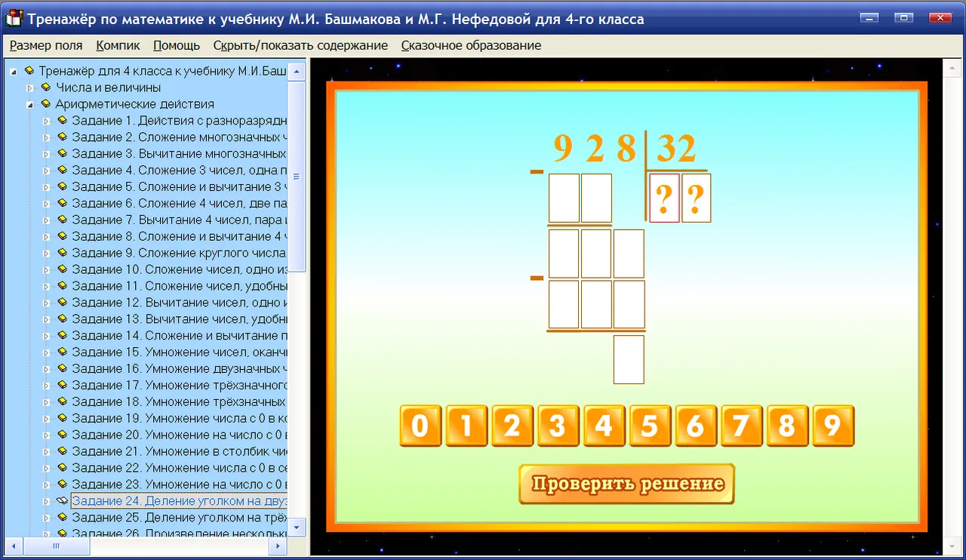Open the Помощь menu
This screenshot has height=560, width=966.
point(177,45)
